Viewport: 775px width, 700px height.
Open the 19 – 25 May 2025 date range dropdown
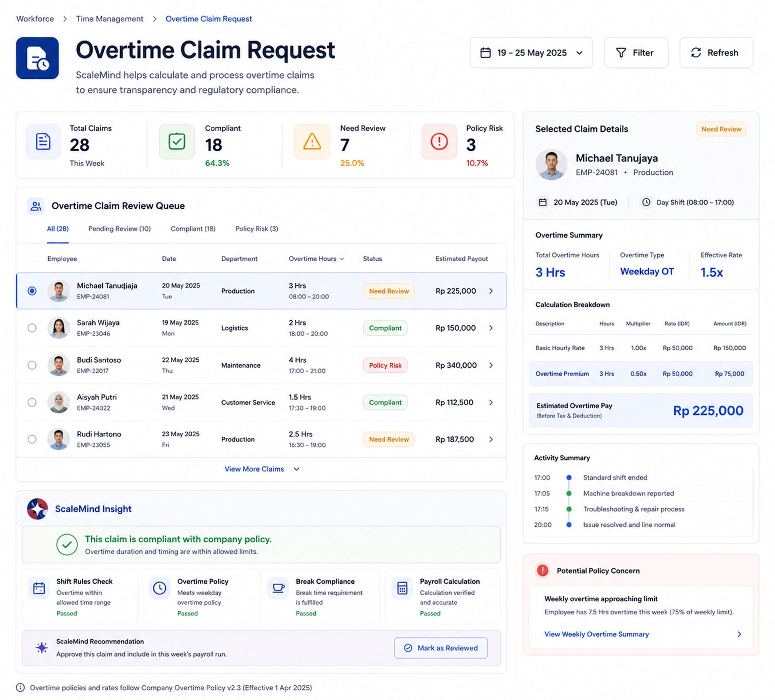[531, 53]
